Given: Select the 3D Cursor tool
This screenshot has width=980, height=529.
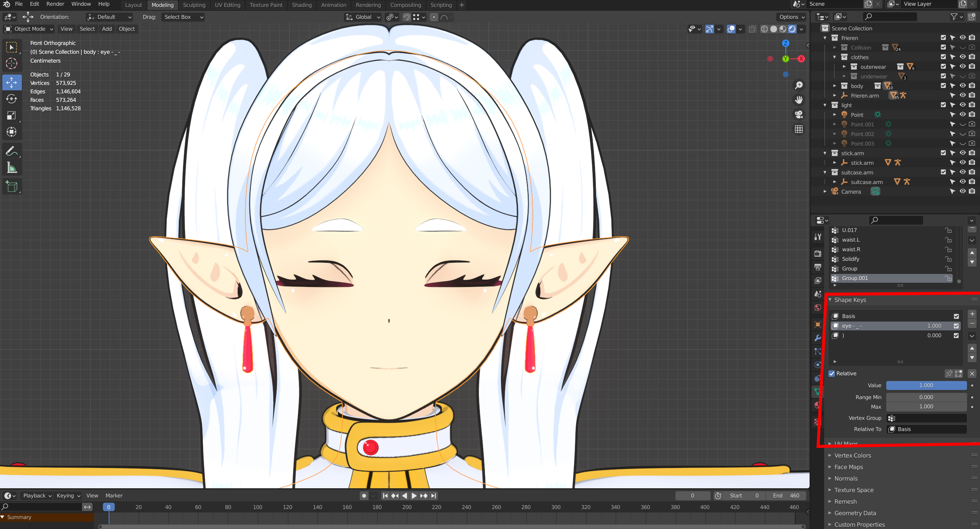Looking at the screenshot, I should point(12,63).
